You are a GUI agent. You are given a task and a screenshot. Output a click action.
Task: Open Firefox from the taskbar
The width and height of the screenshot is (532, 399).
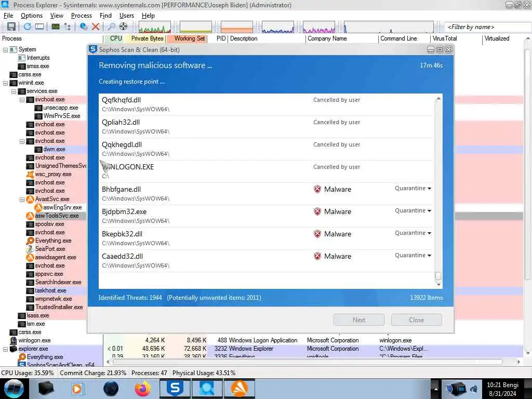pyautogui.click(x=143, y=389)
